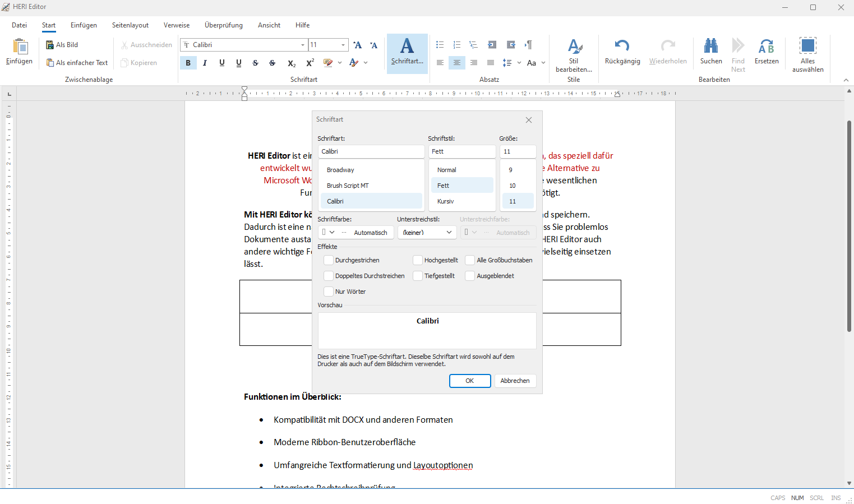Expand the Schriftfarbe color dropdown arrow

coord(332,232)
